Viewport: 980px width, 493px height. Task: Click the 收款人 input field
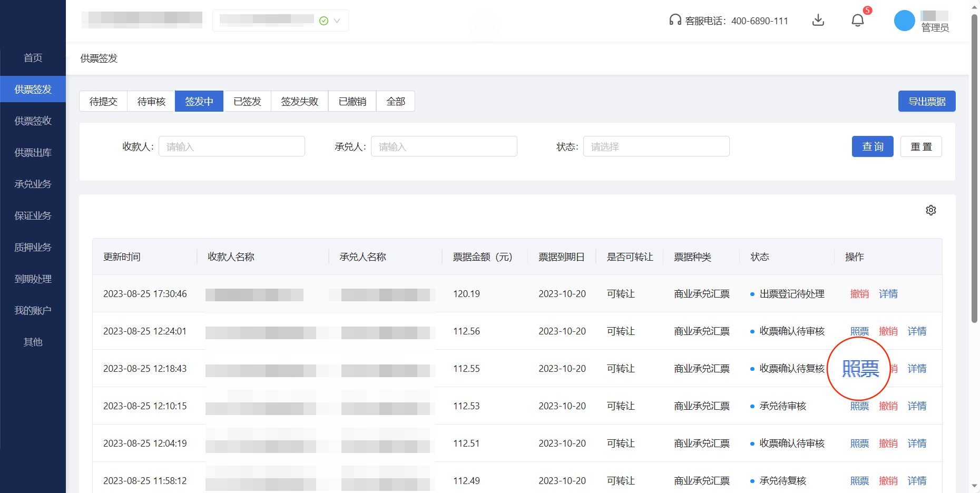click(232, 146)
